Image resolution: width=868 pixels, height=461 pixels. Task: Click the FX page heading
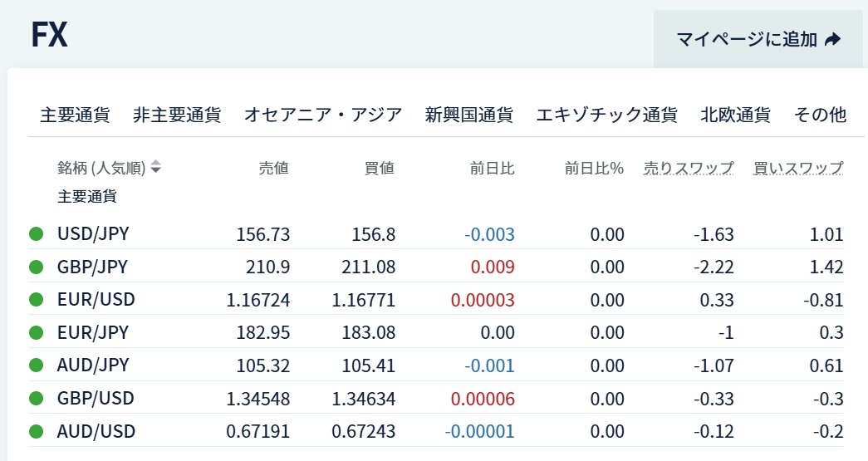(x=49, y=35)
